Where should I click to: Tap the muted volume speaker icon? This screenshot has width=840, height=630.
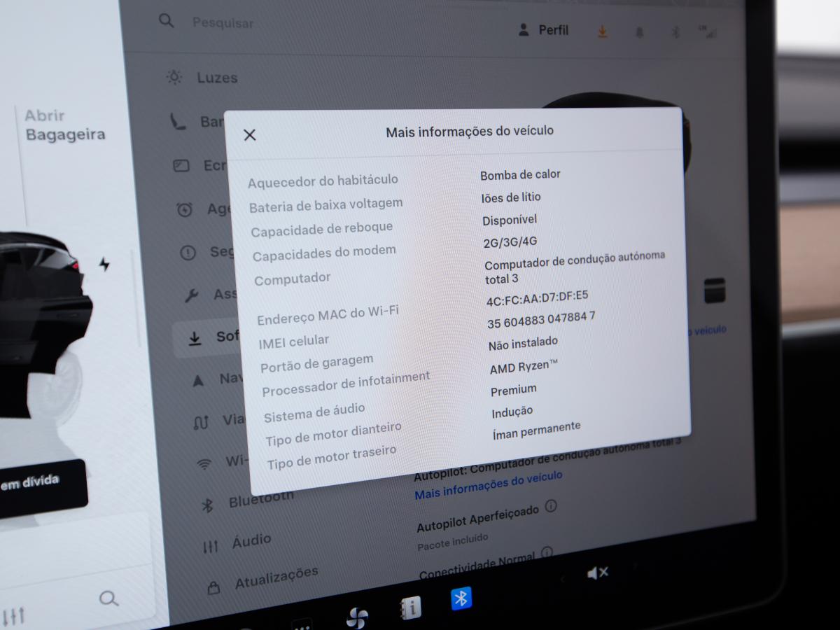[597, 573]
